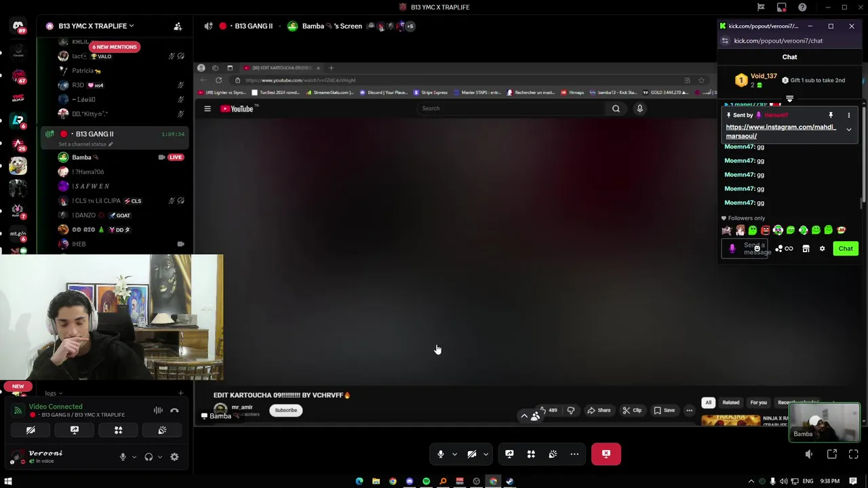Open the Kick shop icon beside chat settings

click(806, 249)
